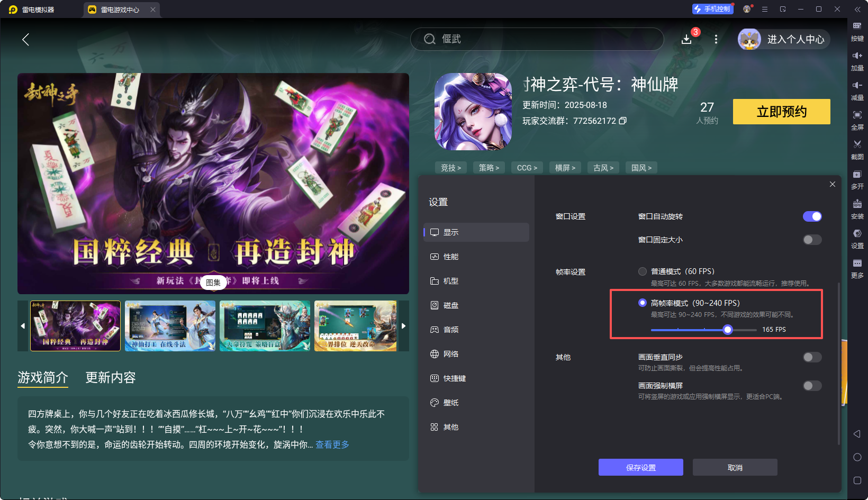Select 音频 in settings menu
The width and height of the screenshot is (868, 500).
[x=476, y=330]
